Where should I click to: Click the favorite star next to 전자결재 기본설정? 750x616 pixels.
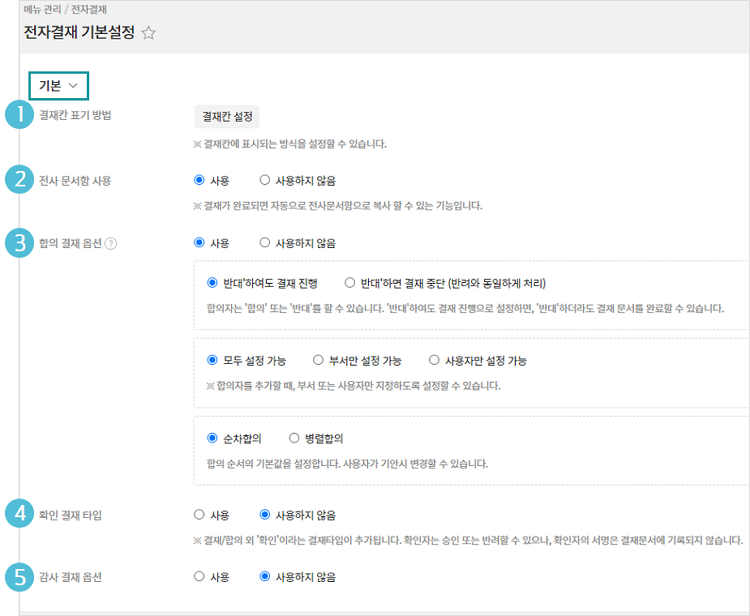coord(149,33)
